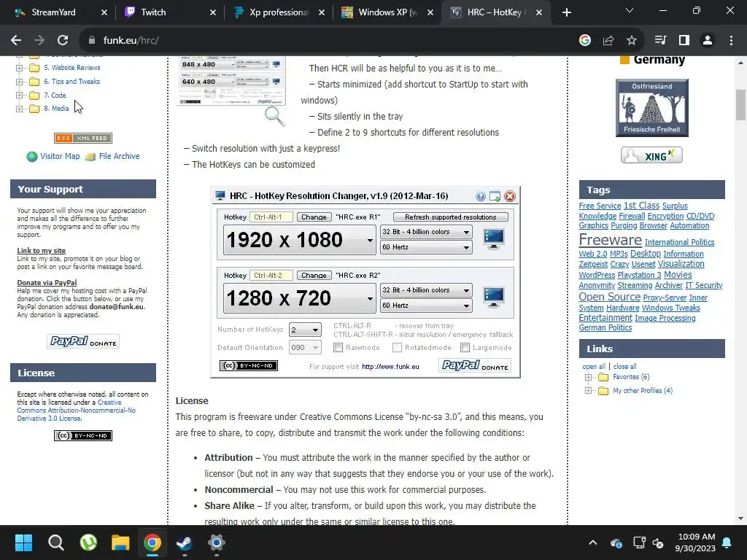Share this page via share icon
747x560 pixels.
tap(608, 41)
